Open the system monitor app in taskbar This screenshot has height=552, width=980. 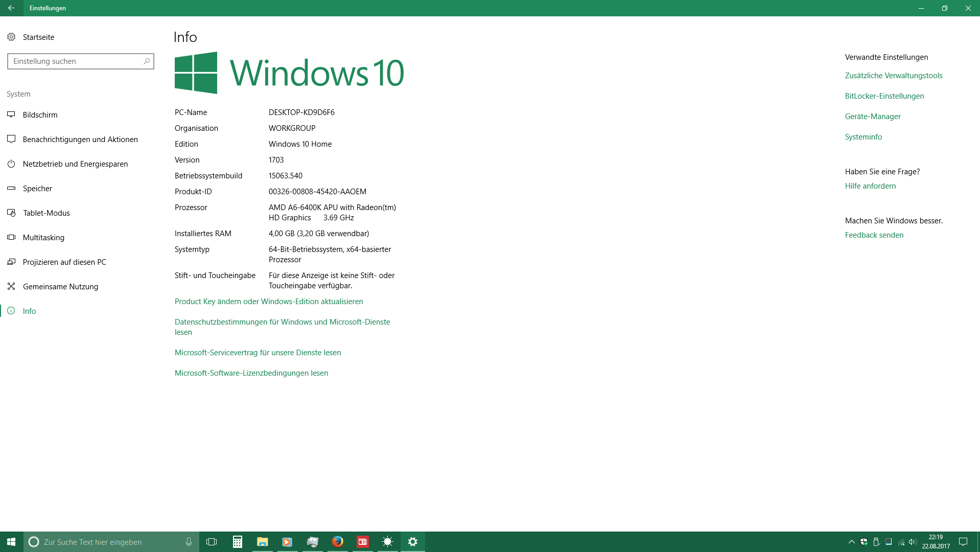(x=313, y=542)
